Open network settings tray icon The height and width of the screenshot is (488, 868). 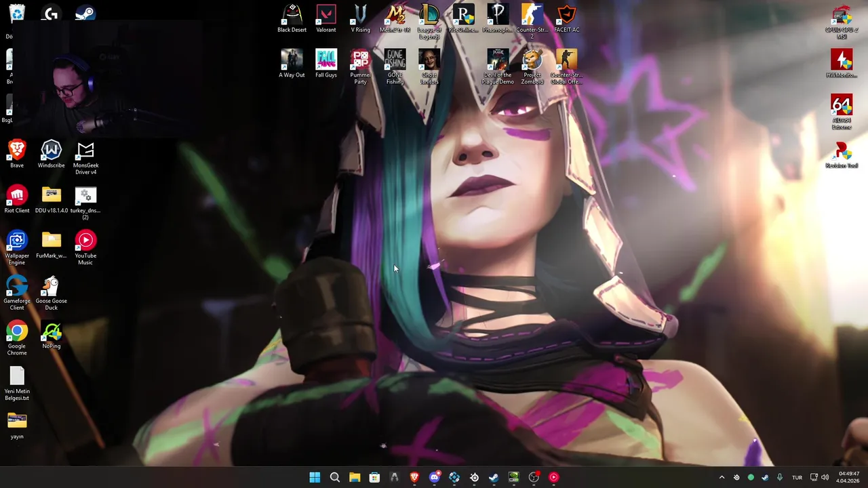(814, 477)
